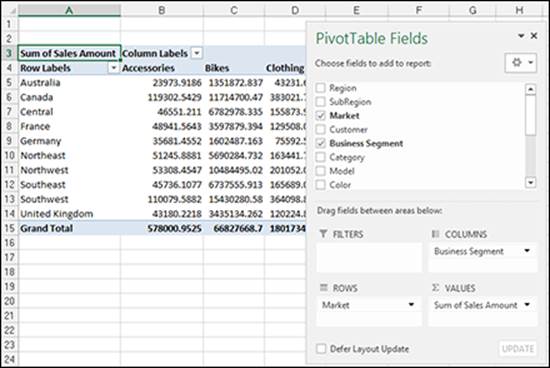
Task: Check the Color field checkbox
Action: (x=321, y=185)
